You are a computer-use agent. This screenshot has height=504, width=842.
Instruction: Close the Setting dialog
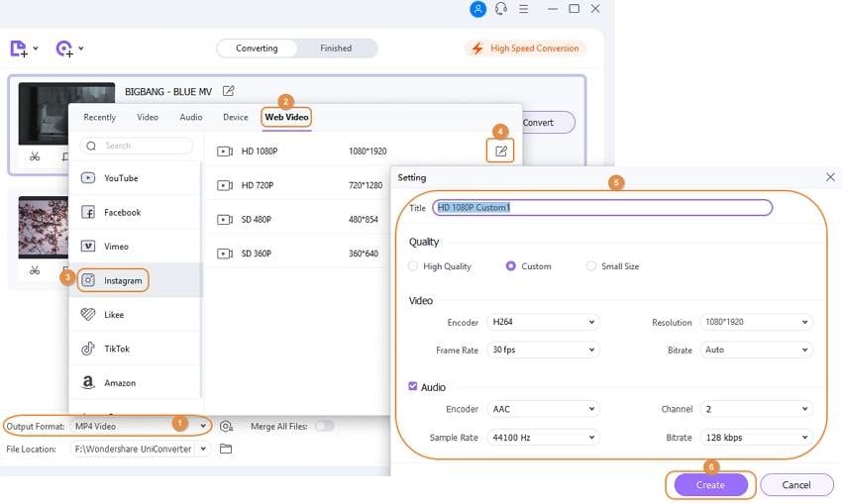pyautogui.click(x=830, y=177)
